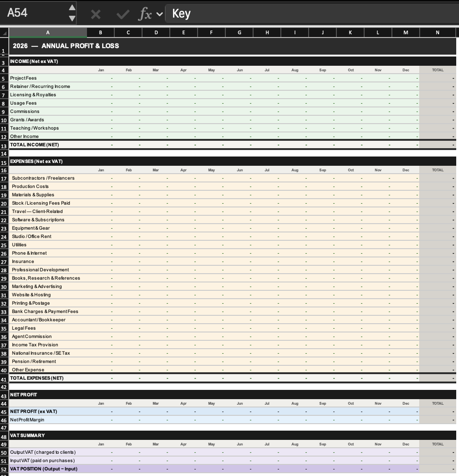The image size is (459, 476).
Task: Click the select-all corner above row numbers
Action: (x=4, y=32)
